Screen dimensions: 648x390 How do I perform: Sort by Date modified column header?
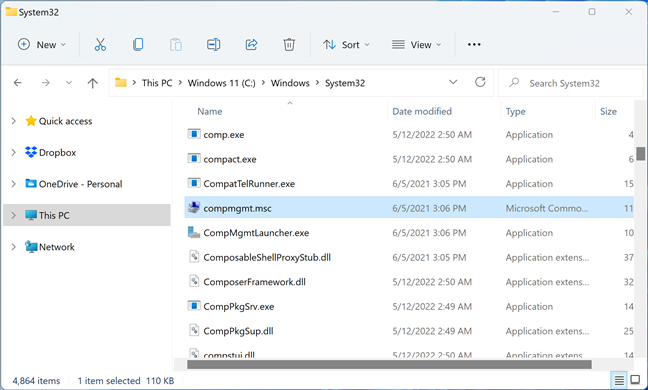coord(422,112)
